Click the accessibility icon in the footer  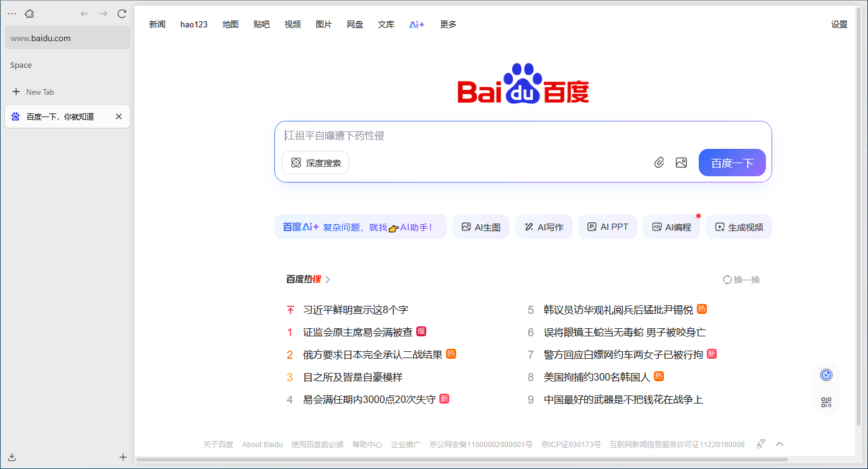point(760,443)
